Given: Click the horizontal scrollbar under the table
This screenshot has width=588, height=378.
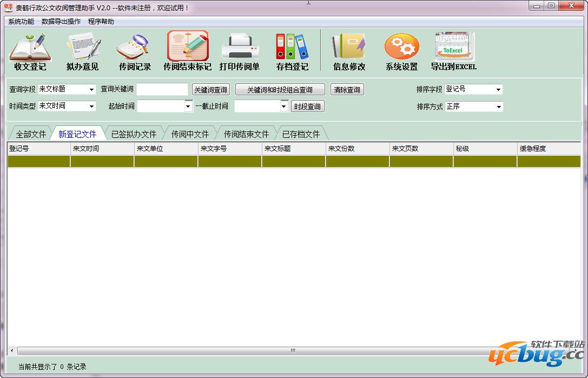Looking at the screenshot, I should coord(292,350).
